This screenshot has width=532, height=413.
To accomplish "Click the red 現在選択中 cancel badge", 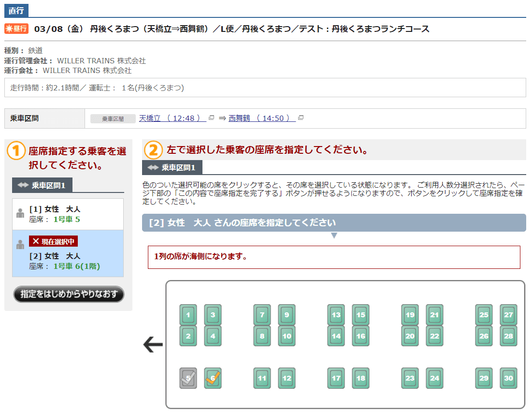I will tap(53, 241).
